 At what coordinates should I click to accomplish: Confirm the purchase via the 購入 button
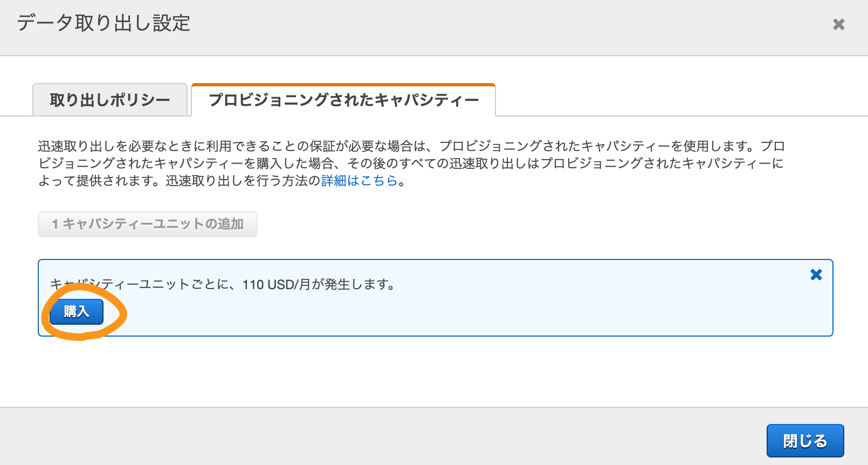coord(77,311)
